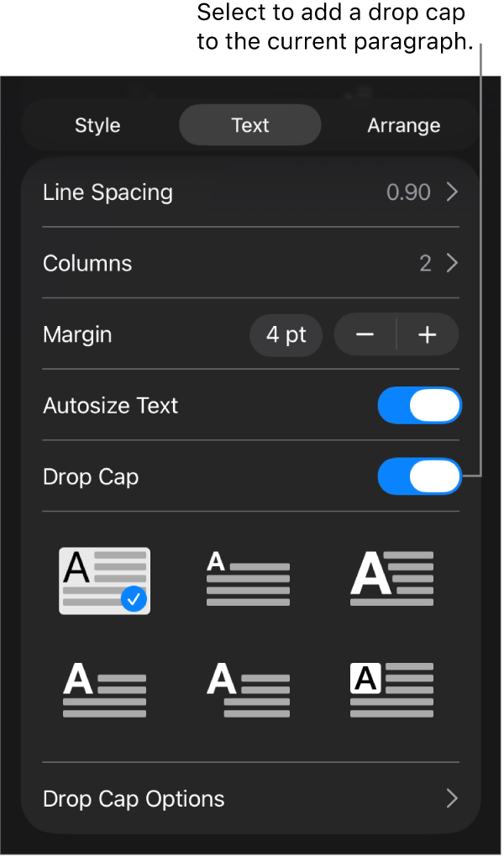Tap the minus icon to decrease margin
Viewport: 504px width, 857px height.
coord(364,334)
